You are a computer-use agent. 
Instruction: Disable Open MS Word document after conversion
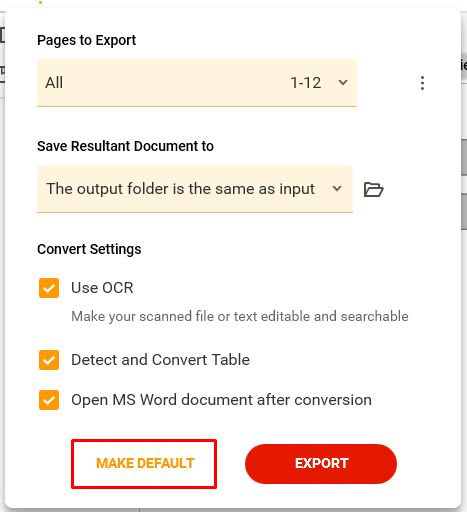[49, 400]
